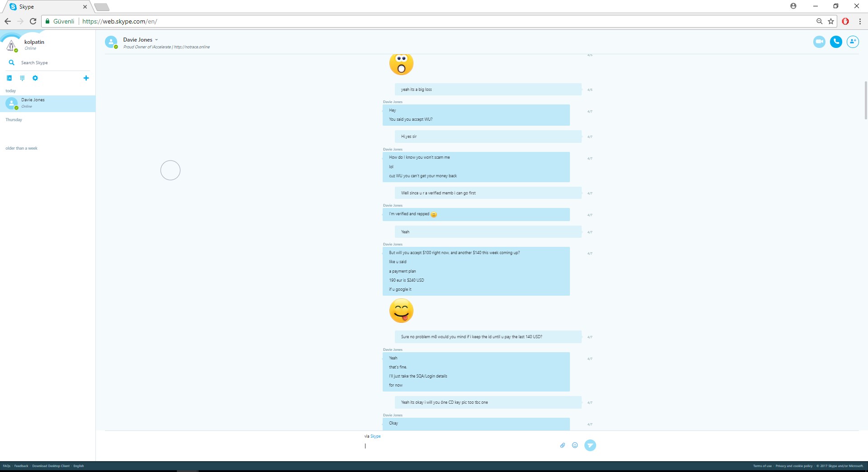This screenshot has width=868, height=472.
Task: Open the Chrome profile account icon
Action: (793, 6)
